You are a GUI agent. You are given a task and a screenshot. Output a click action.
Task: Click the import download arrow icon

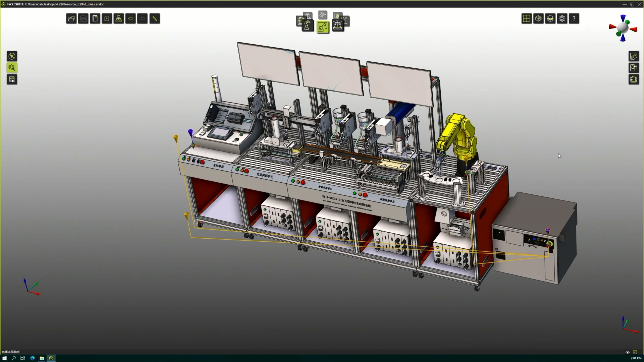pyautogui.click(x=107, y=19)
